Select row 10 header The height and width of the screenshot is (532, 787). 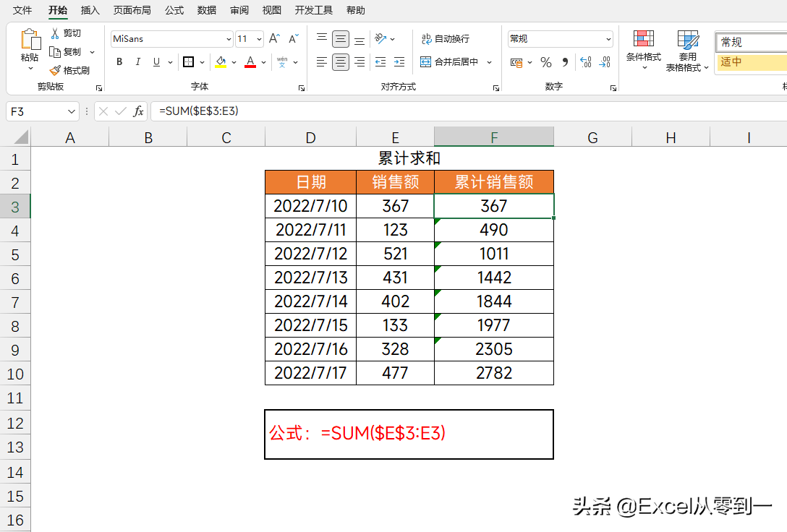(15, 374)
